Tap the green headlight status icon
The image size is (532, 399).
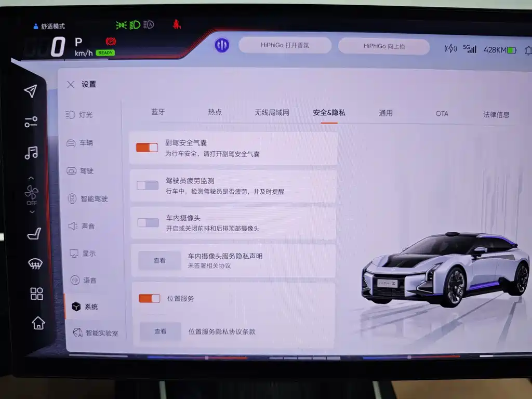tap(135, 25)
